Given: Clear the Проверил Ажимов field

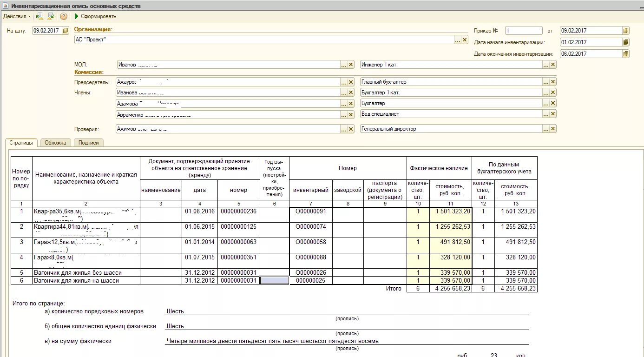Looking at the screenshot, I should click(x=351, y=129).
